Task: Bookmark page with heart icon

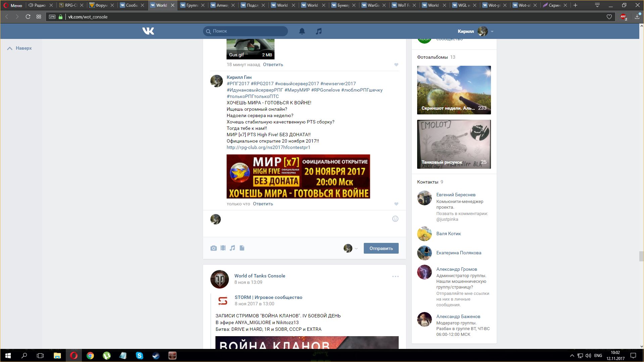Action: [609, 17]
